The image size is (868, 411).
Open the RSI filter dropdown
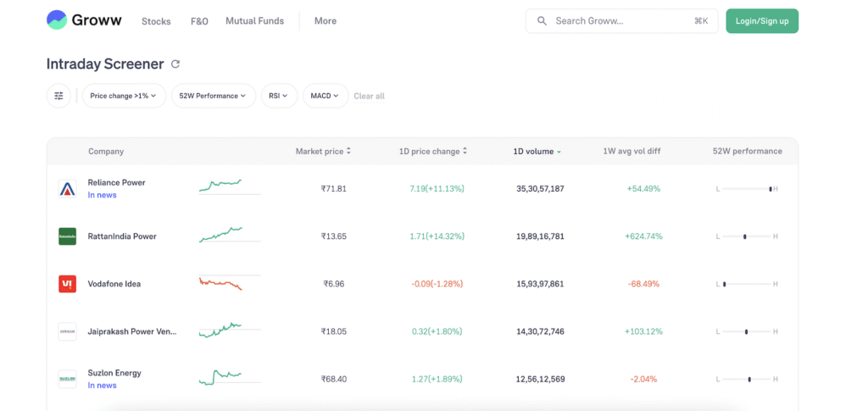coord(279,96)
